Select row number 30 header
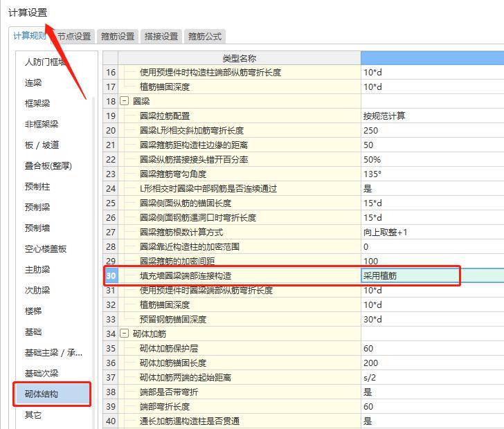504x429 pixels. 111,275
